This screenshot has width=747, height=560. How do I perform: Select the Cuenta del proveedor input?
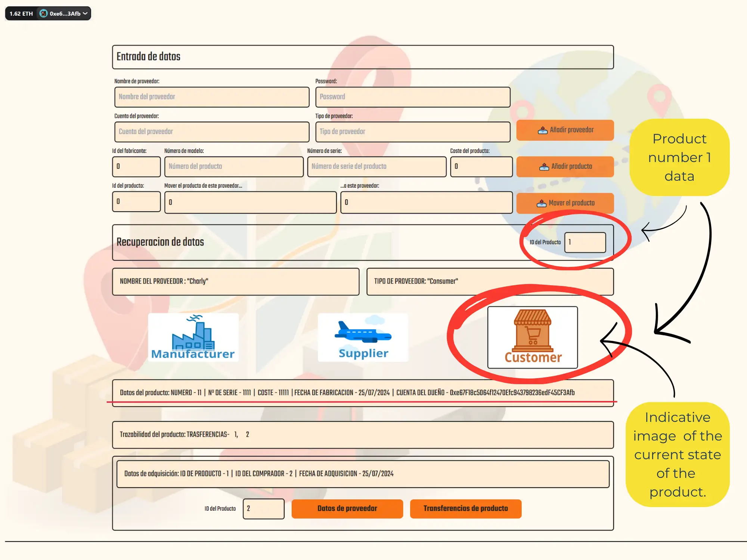[x=212, y=132]
